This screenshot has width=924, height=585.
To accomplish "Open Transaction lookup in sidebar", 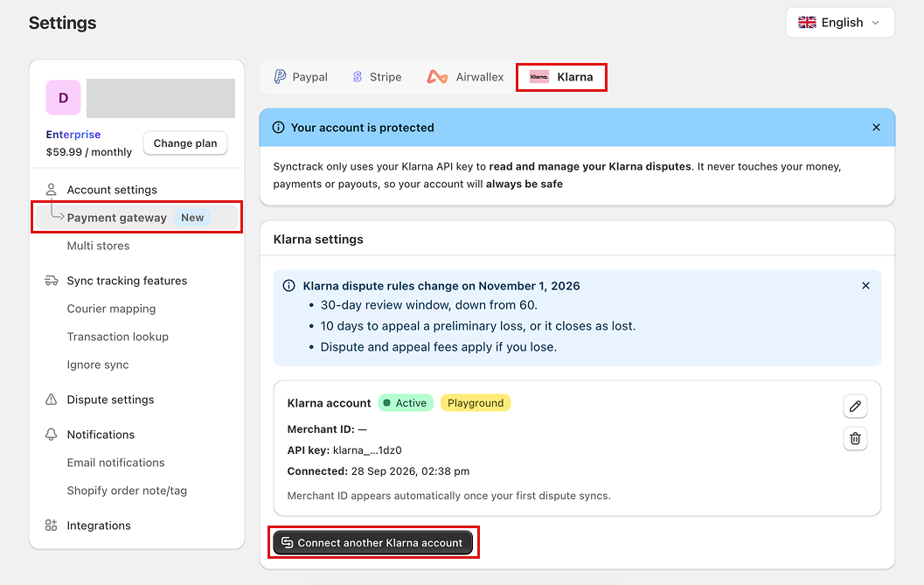I will pyautogui.click(x=118, y=337).
